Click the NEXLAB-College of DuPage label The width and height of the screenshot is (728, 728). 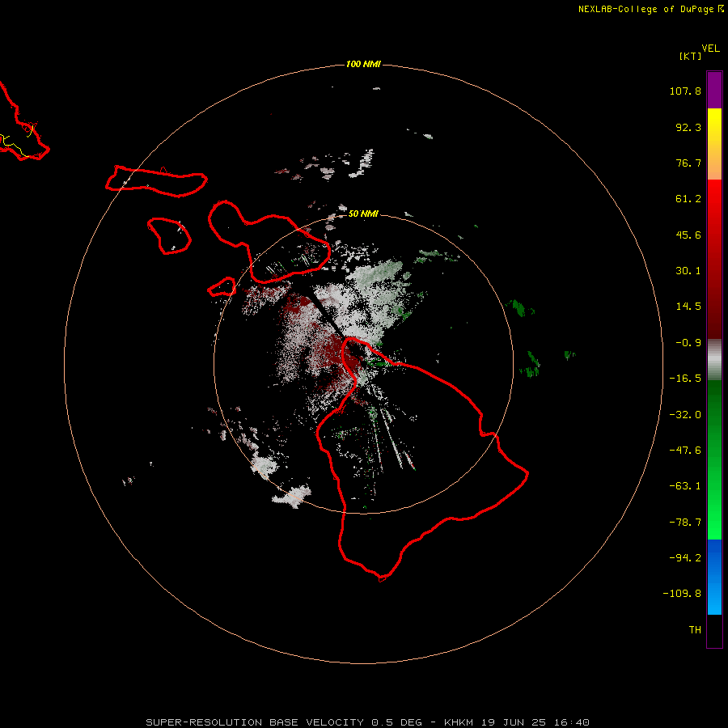click(650, 9)
